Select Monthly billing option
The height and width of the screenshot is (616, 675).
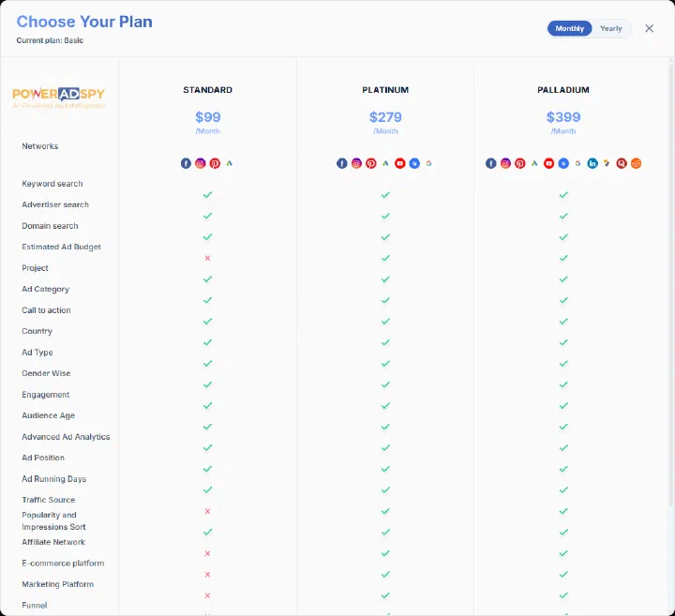(x=569, y=28)
